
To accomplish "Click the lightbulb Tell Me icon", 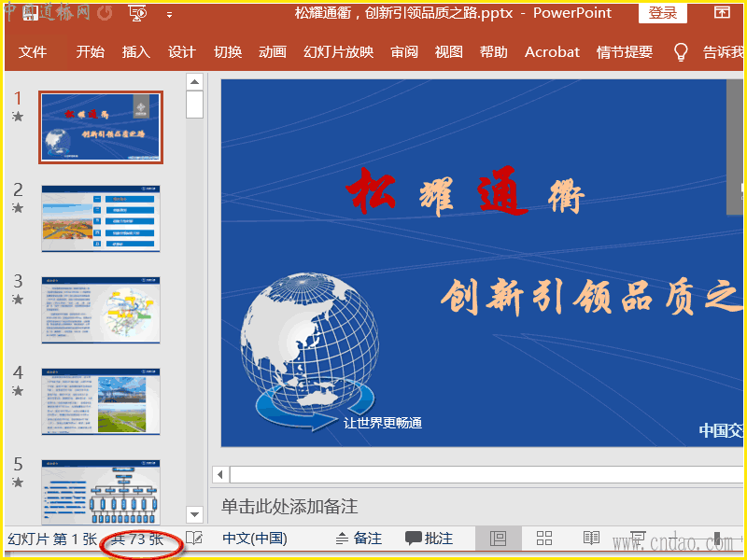I will (x=681, y=52).
